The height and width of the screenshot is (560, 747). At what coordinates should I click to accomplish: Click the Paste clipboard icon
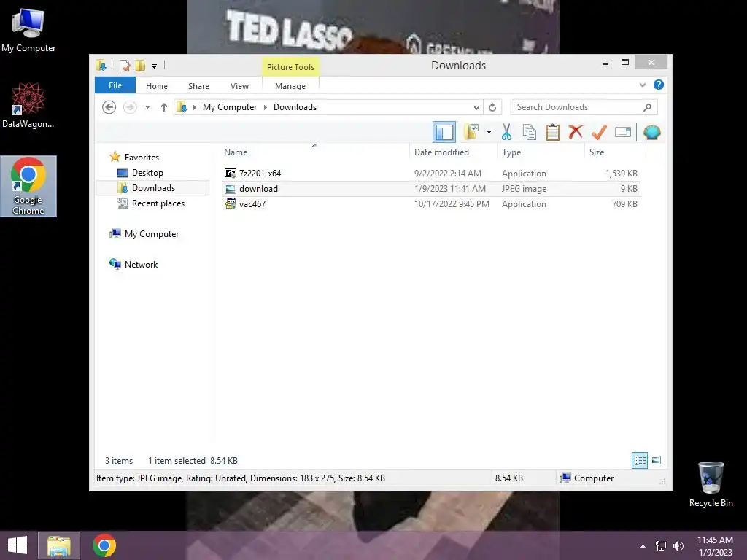553,132
